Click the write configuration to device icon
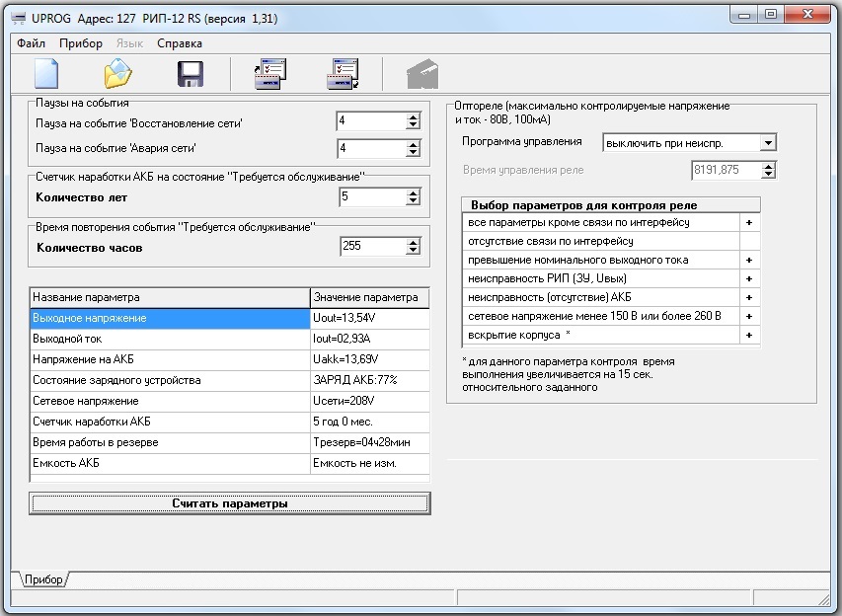The width and height of the screenshot is (842, 616). (342, 75)
